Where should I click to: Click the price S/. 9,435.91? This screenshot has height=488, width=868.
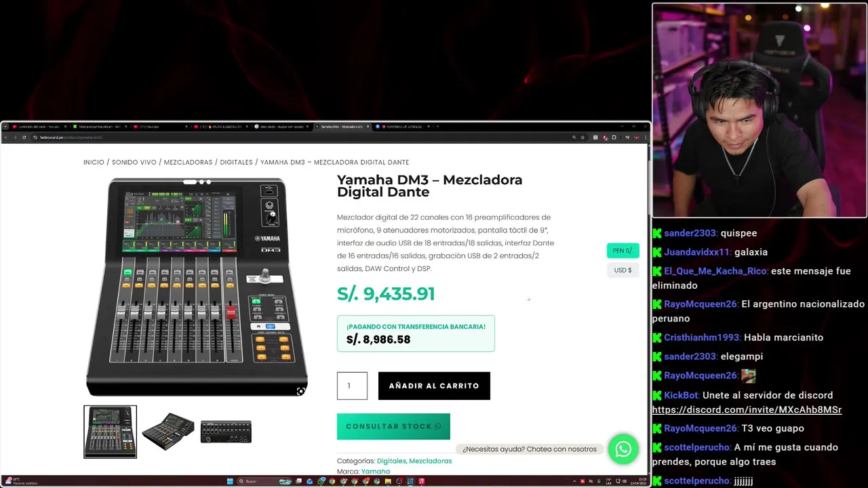point(386,293)
